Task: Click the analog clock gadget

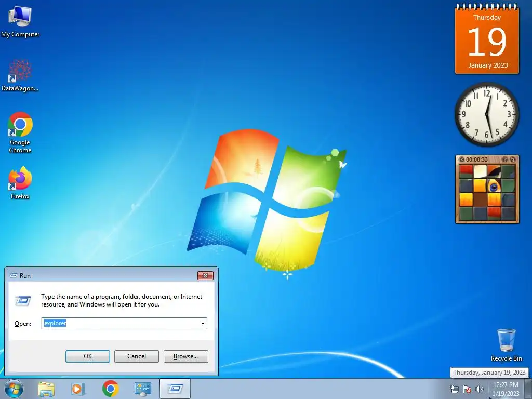Action: click(487, 114)
